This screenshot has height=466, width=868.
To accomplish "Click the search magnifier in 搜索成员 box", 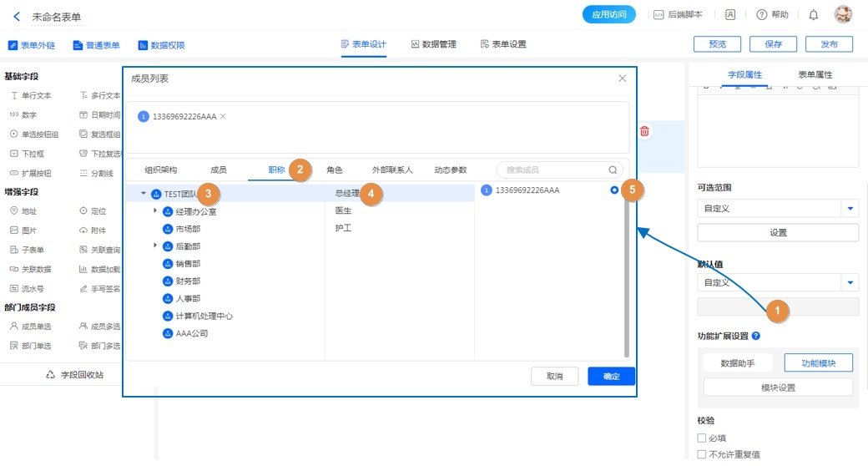I will pos(613,170).
